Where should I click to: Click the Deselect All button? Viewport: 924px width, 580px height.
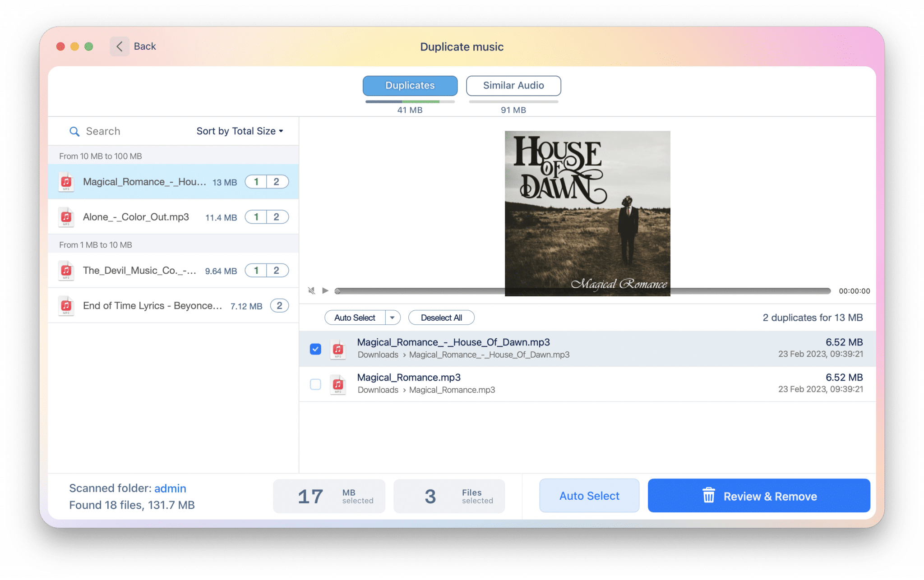[x=441, y=317]
